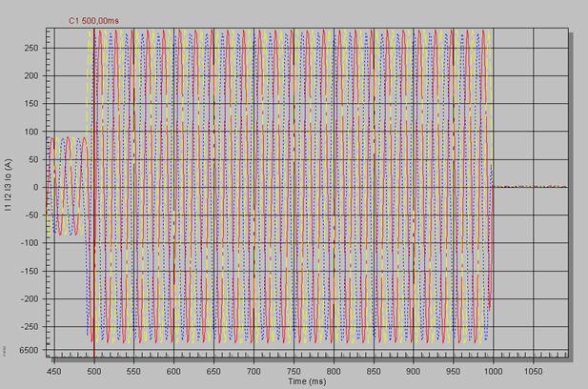The height and width of the screenshot is (389, 588).
Task: Click the 'Time (ms)' axis title
Action: [307, 381]
